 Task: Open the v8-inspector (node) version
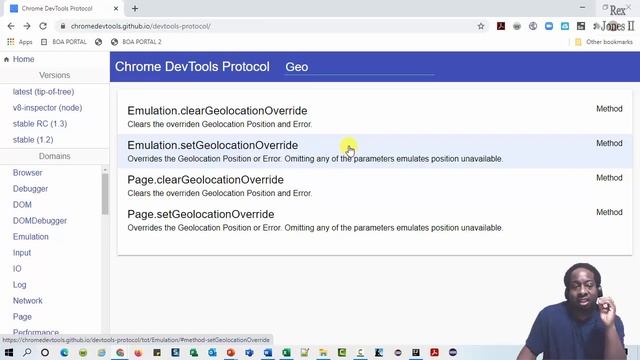[x=47, y=108]
